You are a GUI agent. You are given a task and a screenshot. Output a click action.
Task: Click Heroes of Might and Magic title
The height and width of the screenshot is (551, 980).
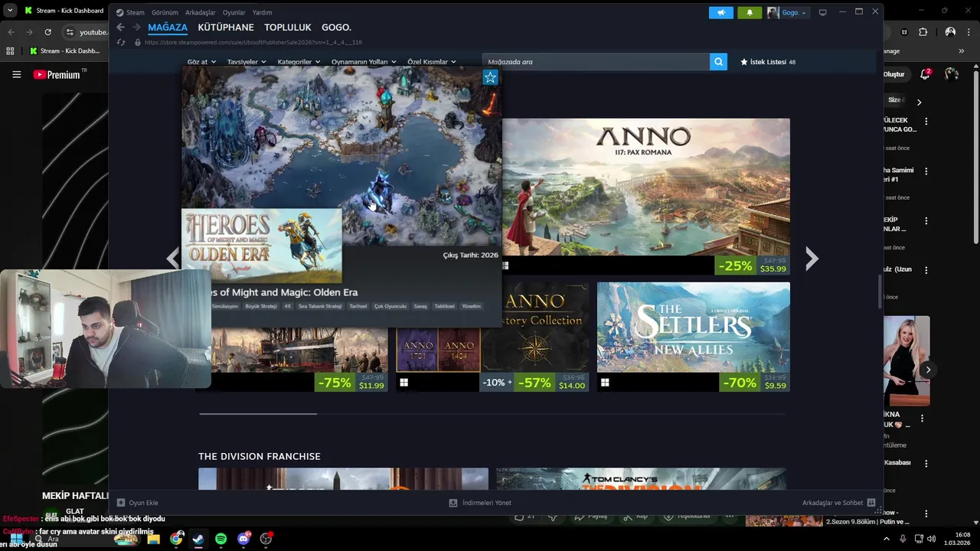(x=281, y=292)
